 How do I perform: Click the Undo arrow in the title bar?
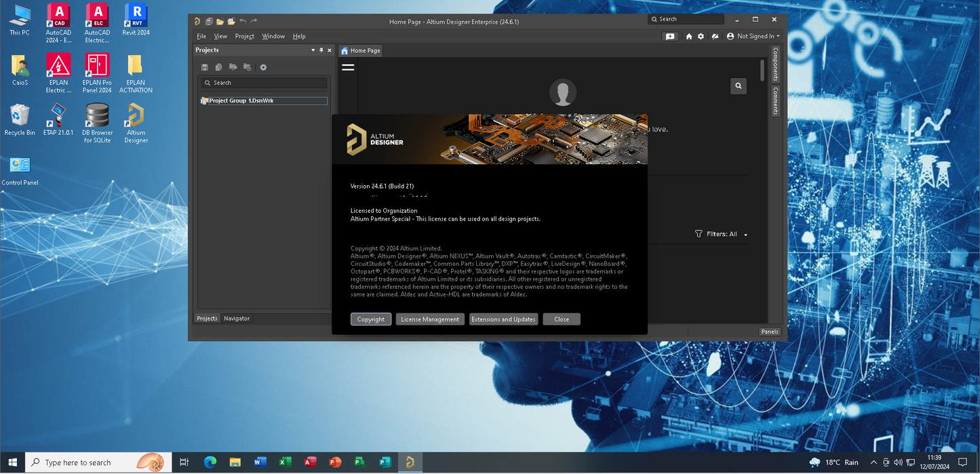[x=243, y=21]
